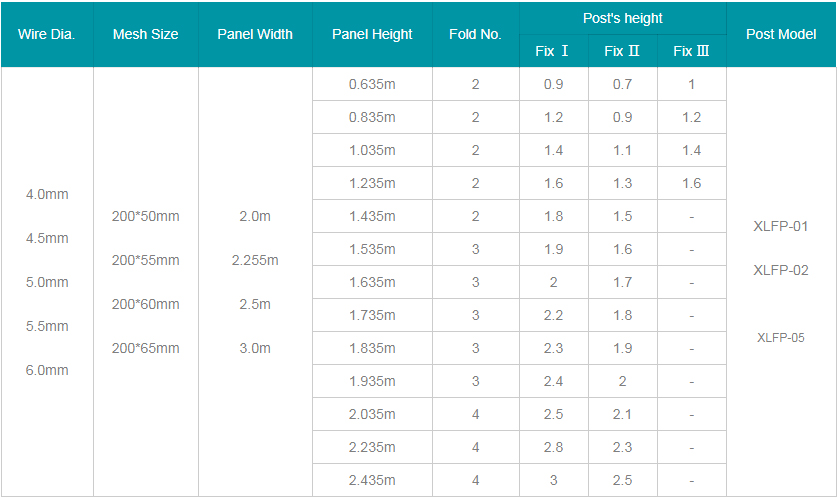The height and width of the screenshot is (501, 840).
Task: Click the Fix III sub-header
Action: [692, 51]
